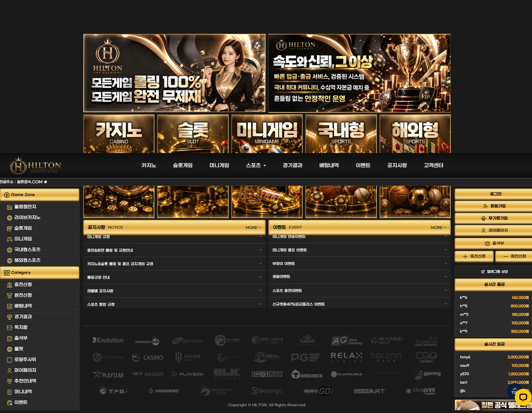The width and height of the screenshot is (532, 413).
Task: Click the 배팅내역 list icon in sidebar
Action: click(10, 306)
